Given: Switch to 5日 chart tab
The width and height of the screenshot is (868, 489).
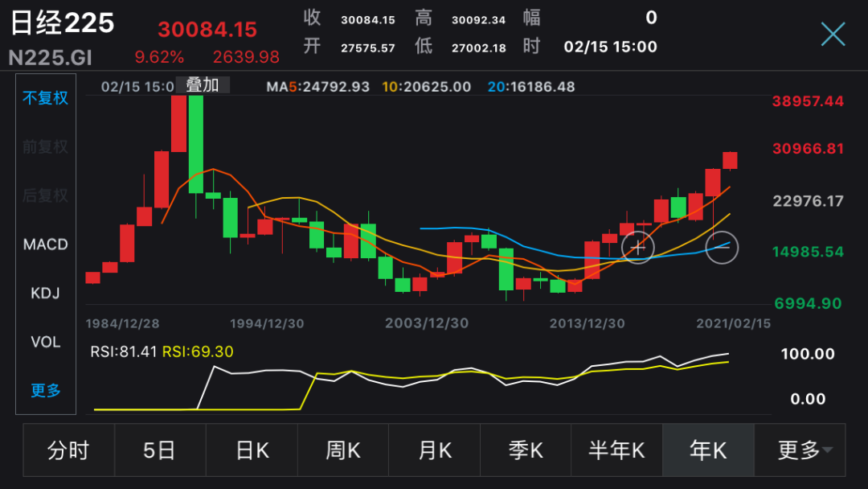Looking at the screenshot, I should click(160, 450).
